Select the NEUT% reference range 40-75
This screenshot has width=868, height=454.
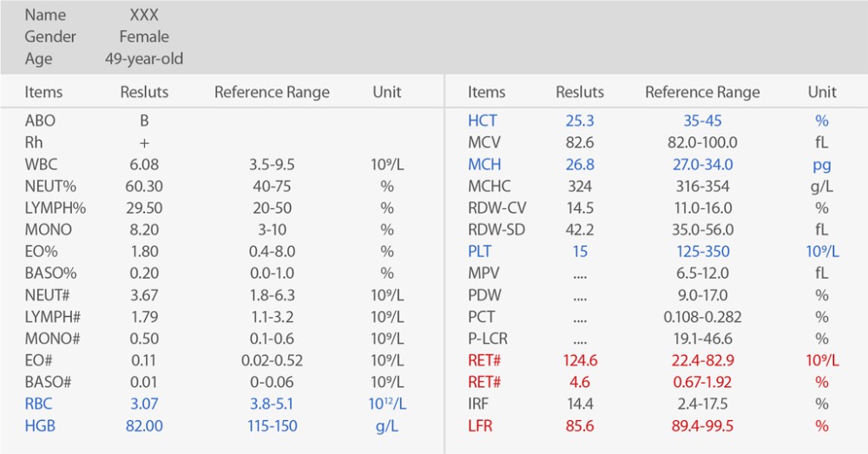pyautogui.click(x=272, y=186)
